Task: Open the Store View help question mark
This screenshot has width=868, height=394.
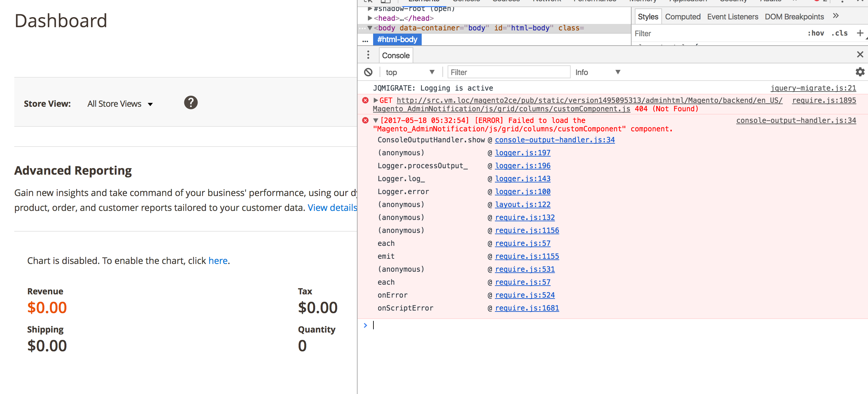Action: click(191, 103)
